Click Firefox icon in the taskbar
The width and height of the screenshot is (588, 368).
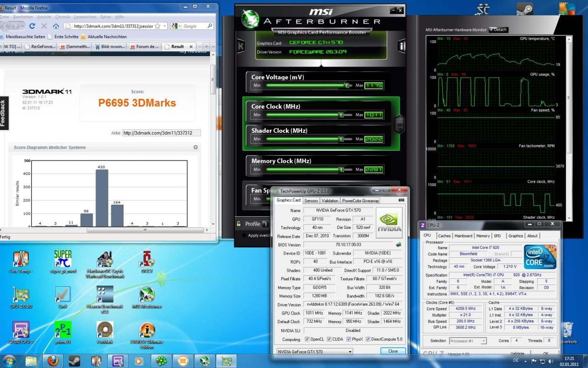53,361
